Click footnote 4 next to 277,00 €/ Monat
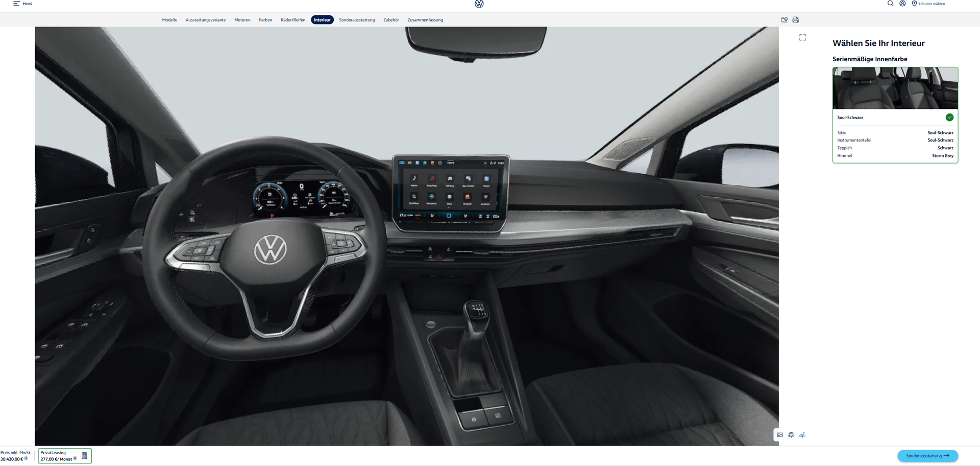This screenshot has width=980, height=466. coord(75,458)
